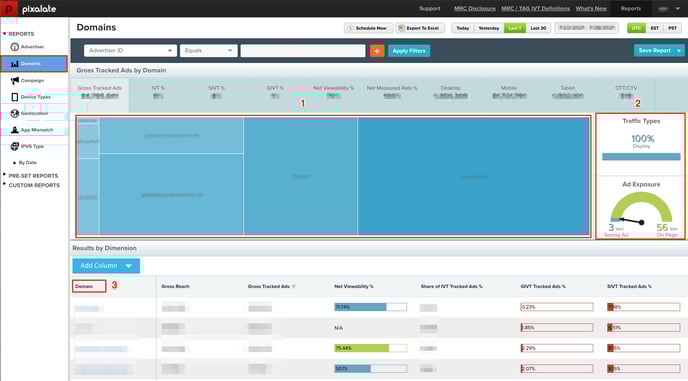Select the OTT/CTV metric tab
688x381 pixels.
click(x=626, y=95)
